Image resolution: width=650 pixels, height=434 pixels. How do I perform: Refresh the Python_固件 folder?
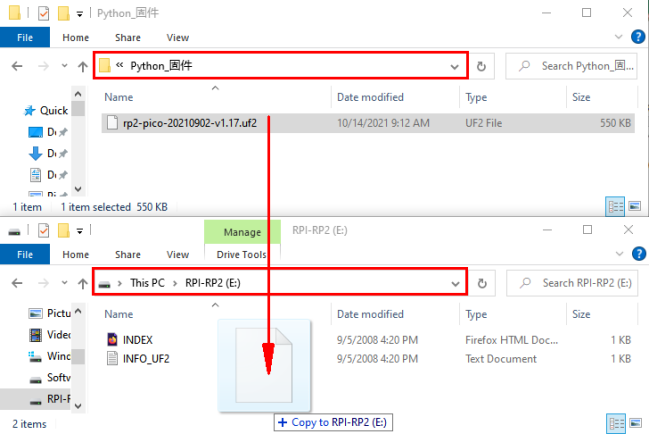pos(481,66)
